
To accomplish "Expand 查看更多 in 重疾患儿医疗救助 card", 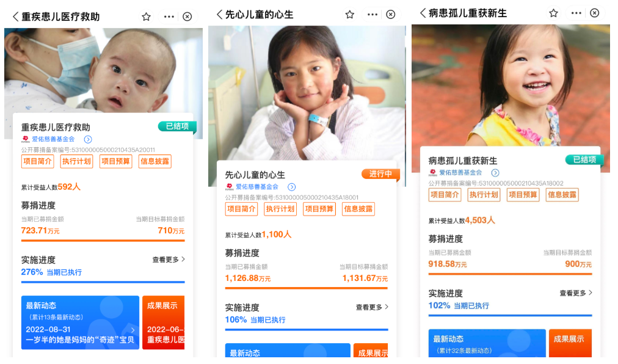I will 169,260.
